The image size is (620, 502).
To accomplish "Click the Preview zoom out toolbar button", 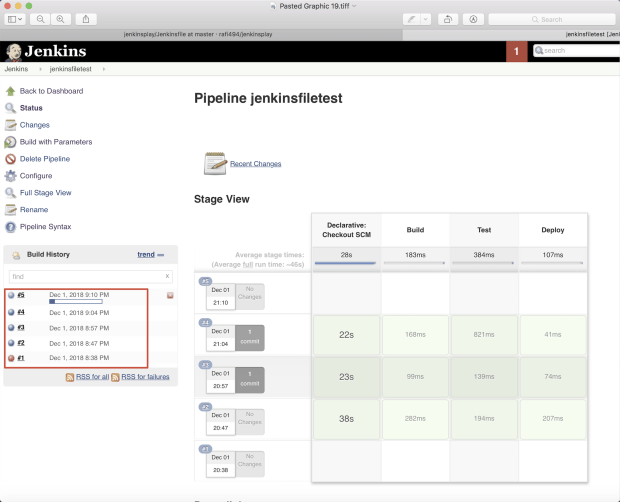I will click(40, 19).
